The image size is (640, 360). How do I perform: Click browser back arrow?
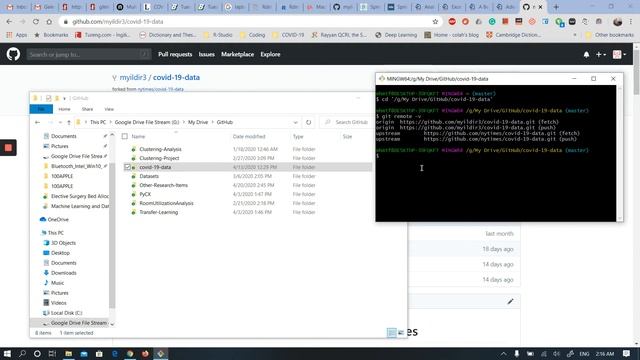point(9,22)
